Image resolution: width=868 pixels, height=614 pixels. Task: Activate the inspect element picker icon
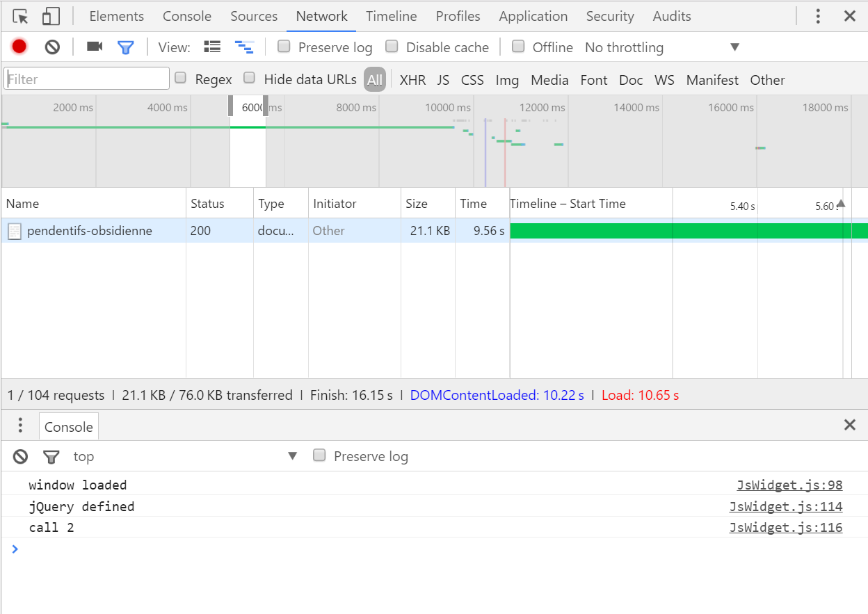20,16
